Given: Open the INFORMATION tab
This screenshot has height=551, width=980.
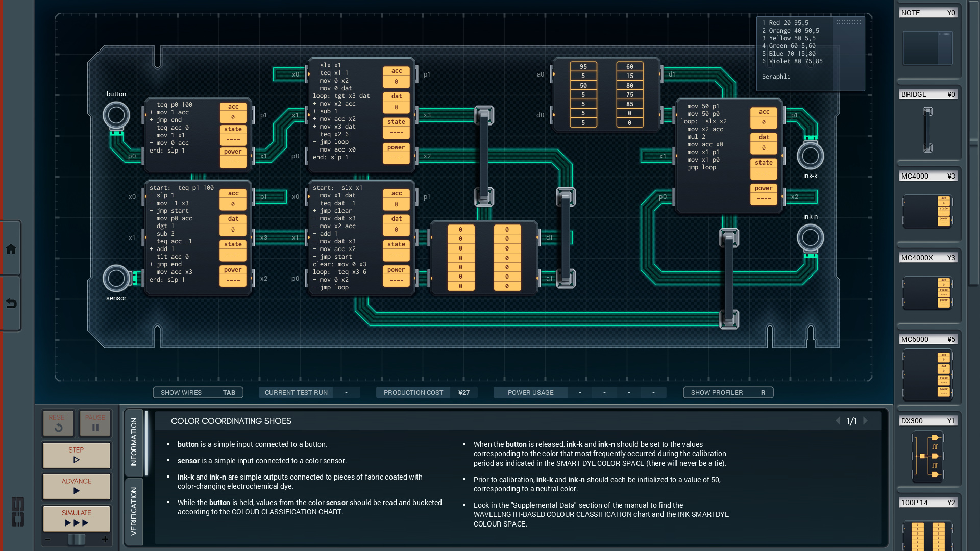Looking at the screenshot, I should (134, 442).
